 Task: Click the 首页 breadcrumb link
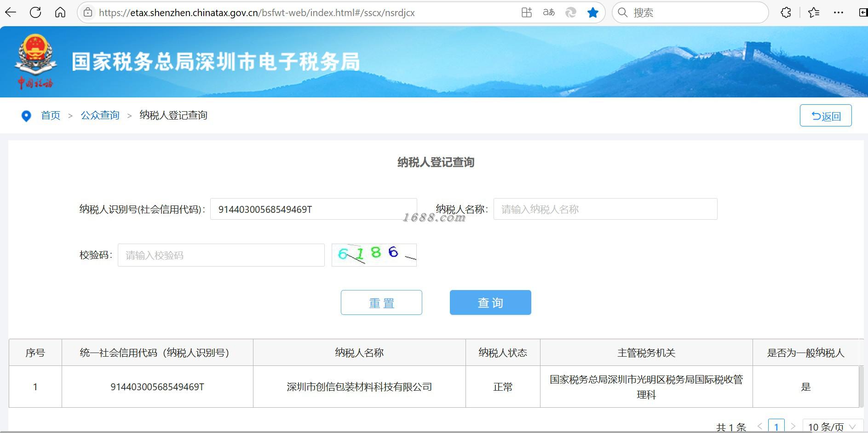tap(51, 115)
